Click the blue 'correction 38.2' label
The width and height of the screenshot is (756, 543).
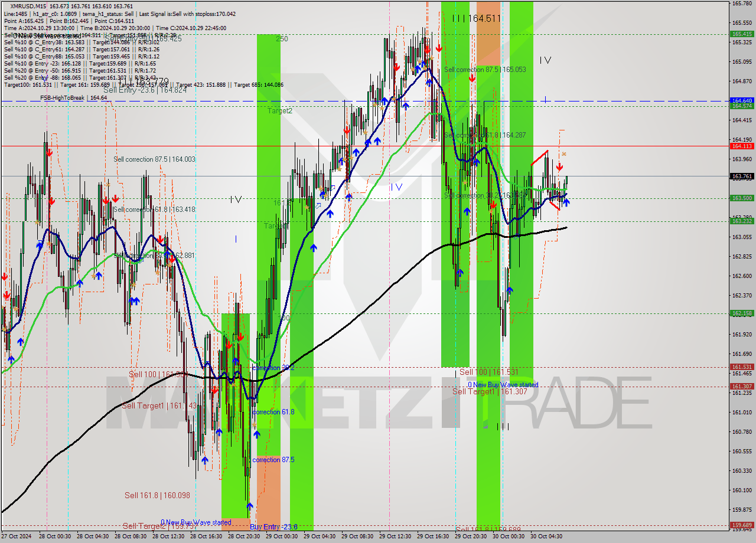[x=273, y=367]
